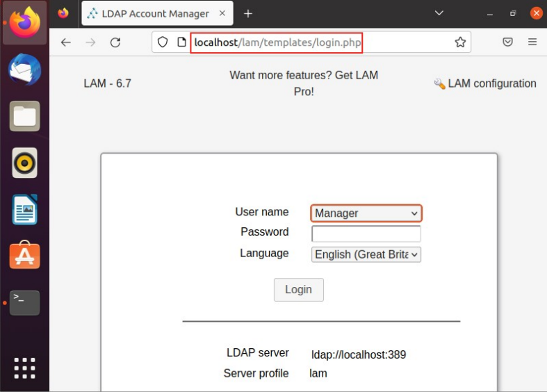
Task: Close the Firefox window
Action: coord(536,13)
